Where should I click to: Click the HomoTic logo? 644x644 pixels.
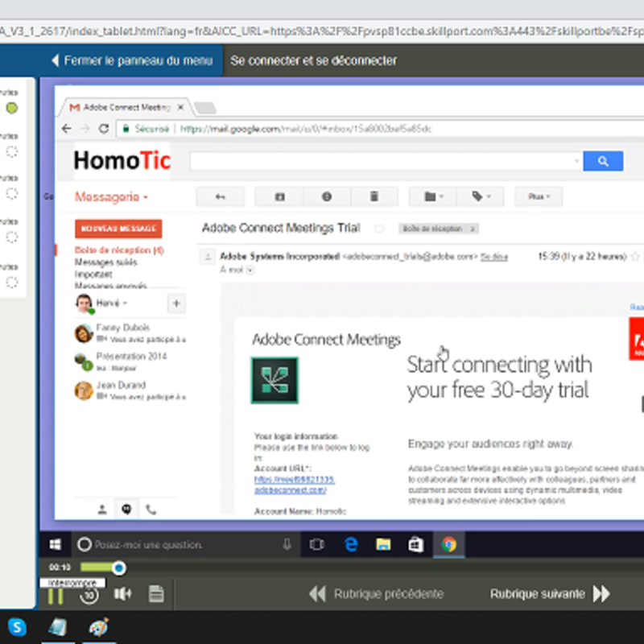pyautogui.click(x=122, y=160)
